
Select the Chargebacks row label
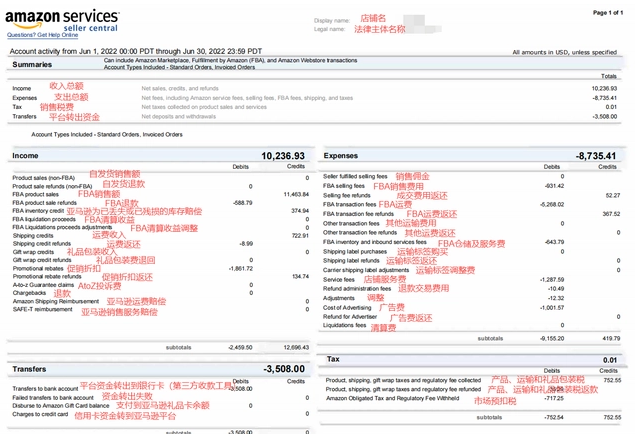[29, 293]
